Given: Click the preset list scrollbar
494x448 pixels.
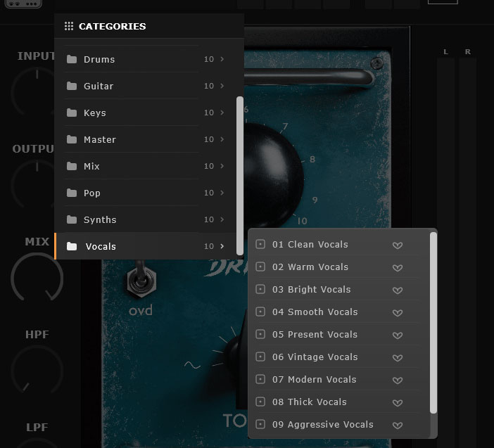Looking at the screenshot, I should 433,322.
